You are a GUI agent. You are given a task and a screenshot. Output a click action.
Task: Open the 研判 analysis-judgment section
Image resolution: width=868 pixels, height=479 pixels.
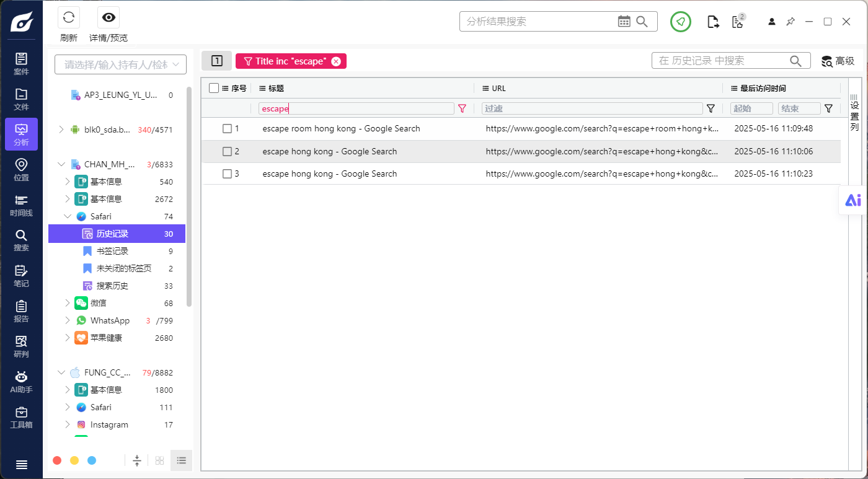click(x=21, y=346)
